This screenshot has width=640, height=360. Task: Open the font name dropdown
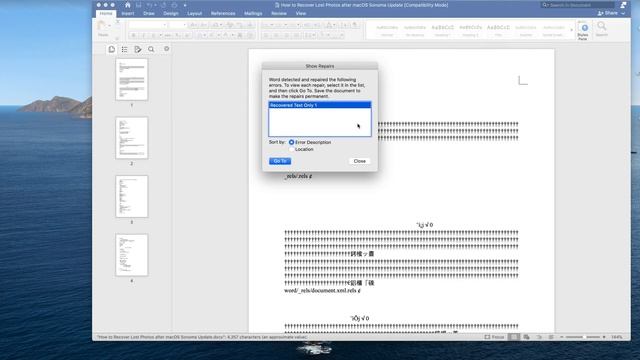164,25
